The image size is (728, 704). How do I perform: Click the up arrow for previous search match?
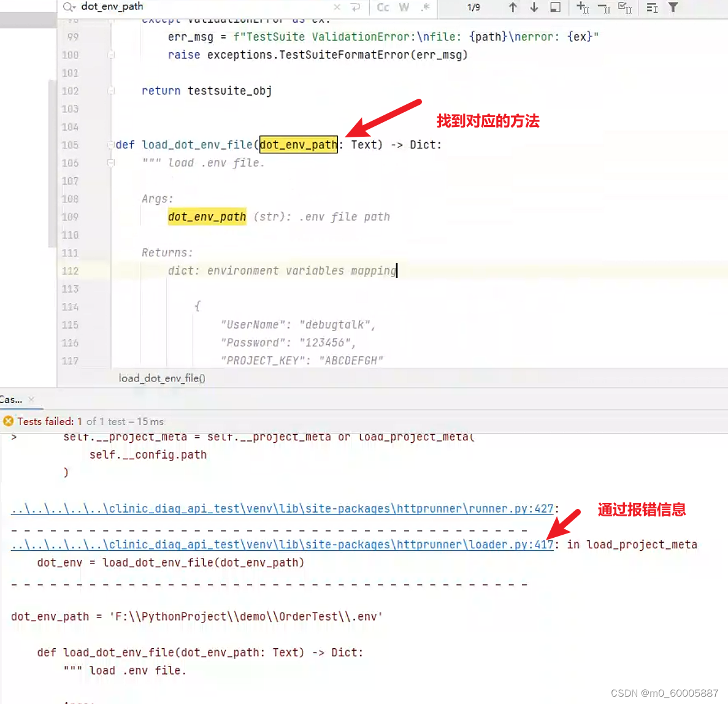[513, 8]
